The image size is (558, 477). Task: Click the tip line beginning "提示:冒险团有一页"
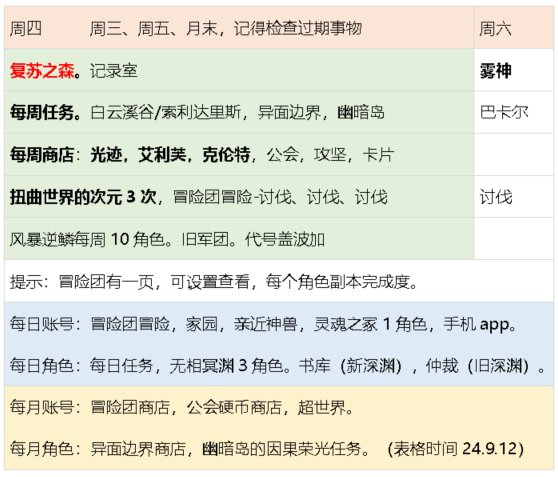[214, 282]
